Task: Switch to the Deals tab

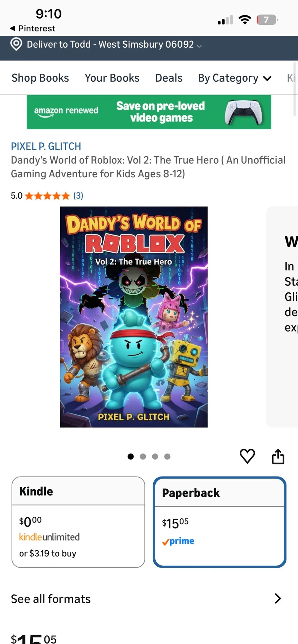Action: 169,78
